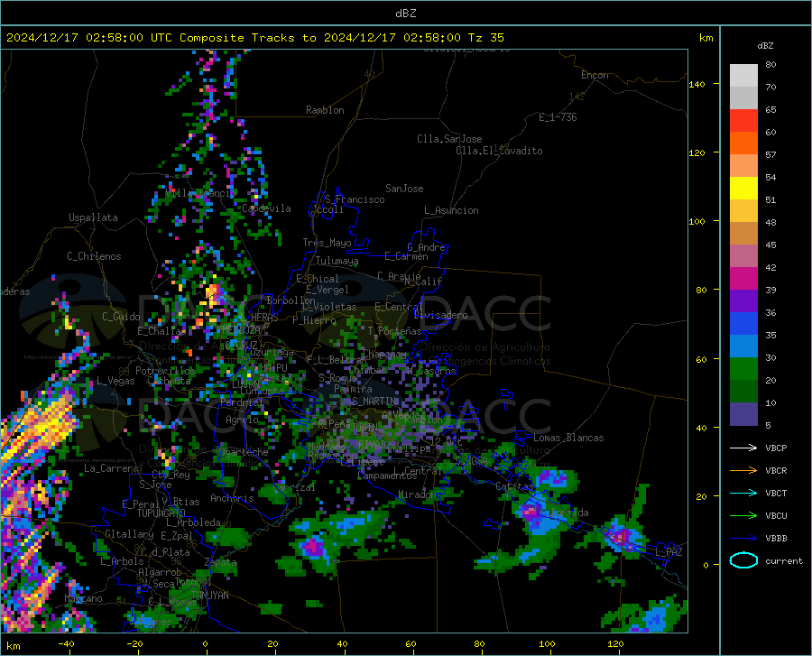The image size is (812, 656).
Task: Click the 'Tz 35' threshold text
Action: tap(485, 38)
